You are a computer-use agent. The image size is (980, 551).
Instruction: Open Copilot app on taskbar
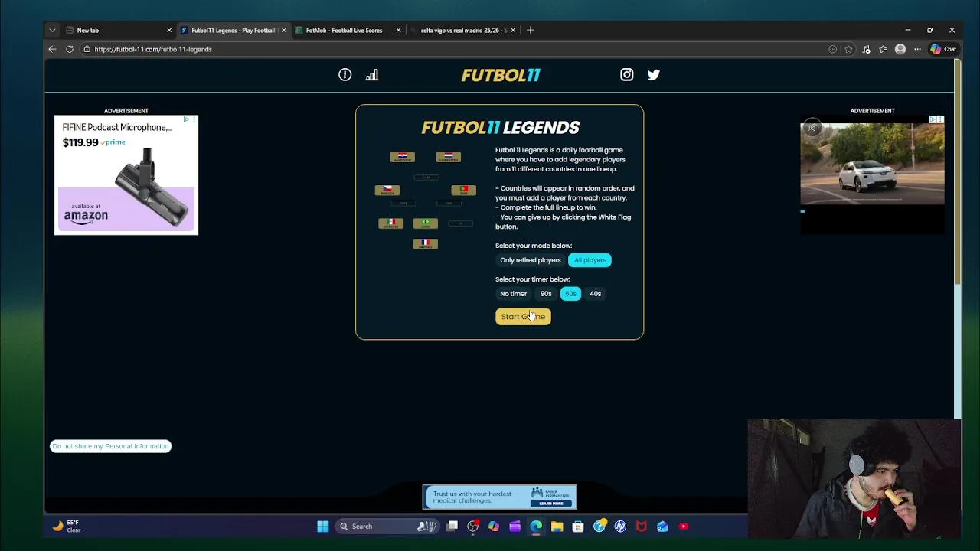pyautogui.click(x=494, y=527)
